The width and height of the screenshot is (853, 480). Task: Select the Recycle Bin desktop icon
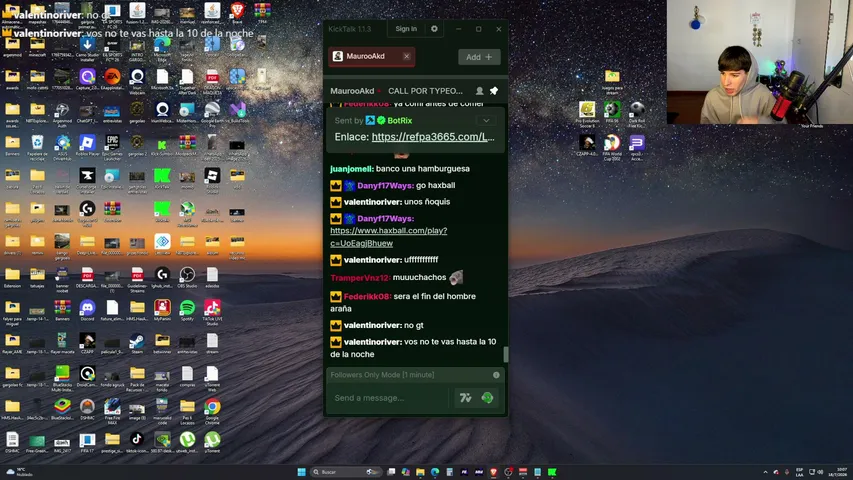37,146
